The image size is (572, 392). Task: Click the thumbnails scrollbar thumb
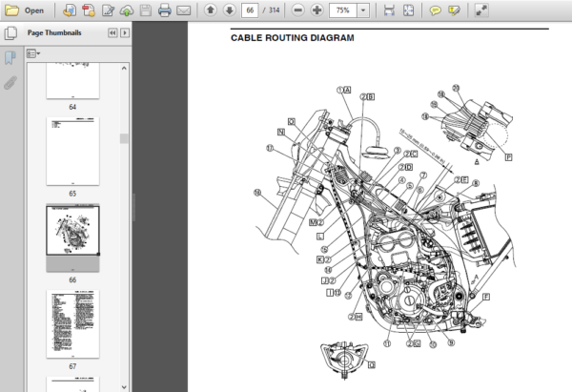[124, 138]
